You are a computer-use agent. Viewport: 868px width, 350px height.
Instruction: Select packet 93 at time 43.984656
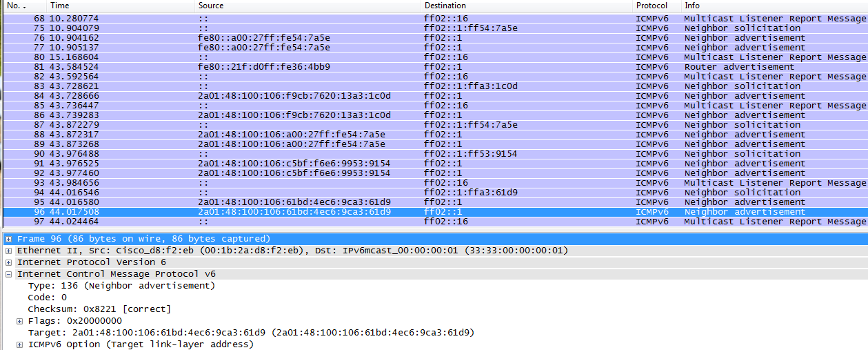tap(434, 183)
